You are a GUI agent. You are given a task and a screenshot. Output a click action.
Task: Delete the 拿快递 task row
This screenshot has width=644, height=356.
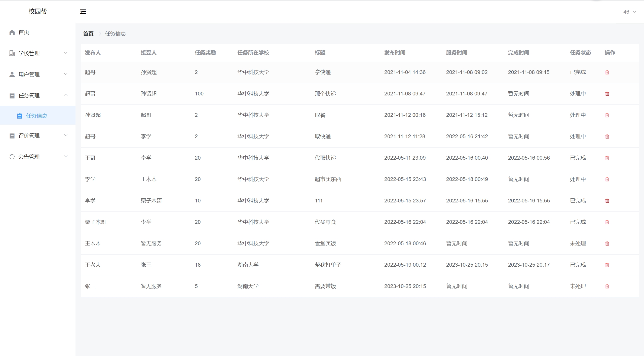pos(607,73)
